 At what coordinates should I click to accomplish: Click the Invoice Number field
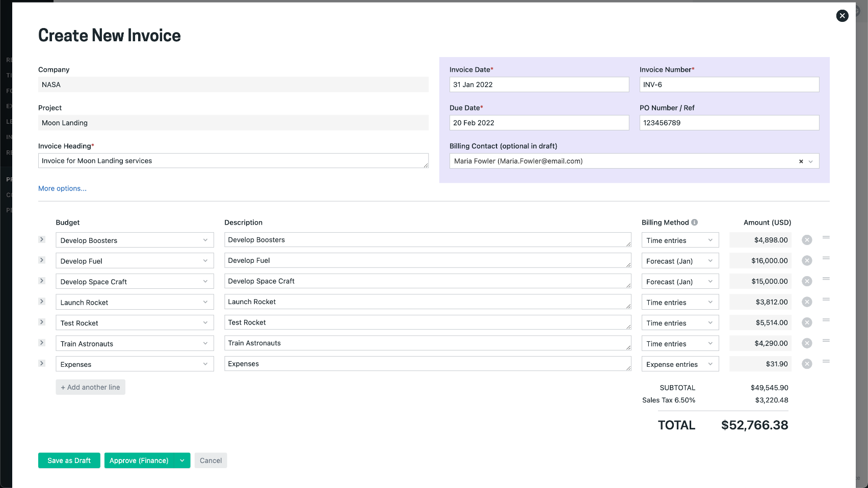(729, 85)
